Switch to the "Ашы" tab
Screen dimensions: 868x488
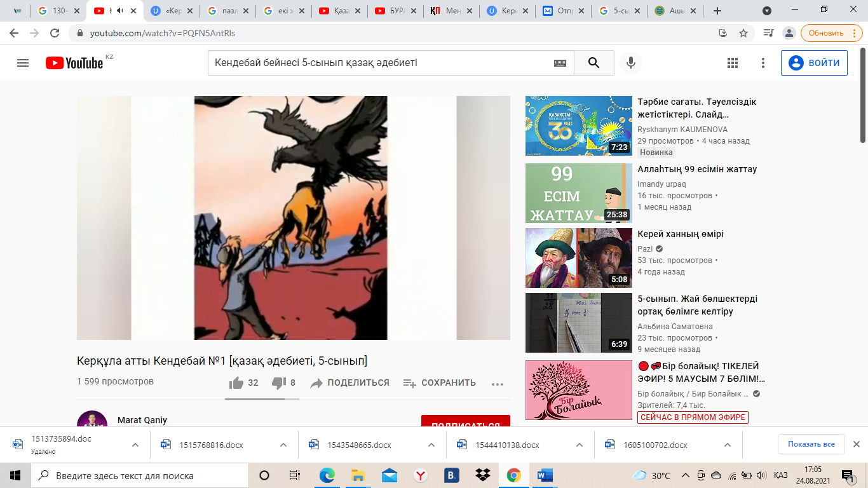pyautogui.click(x=675, y=11)
